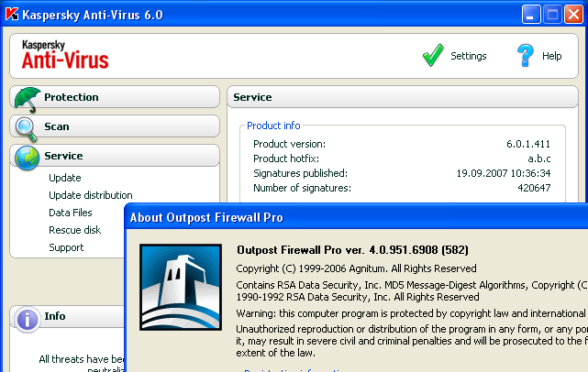Open Update under Service
Viewport: 588px width, 372px height.
[x=65, y=178]
